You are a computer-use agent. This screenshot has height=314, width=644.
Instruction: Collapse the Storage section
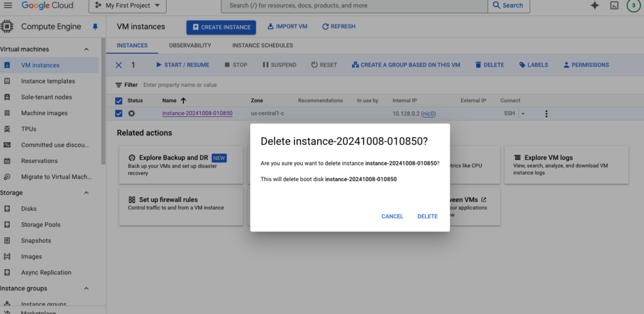pos(86,193)
